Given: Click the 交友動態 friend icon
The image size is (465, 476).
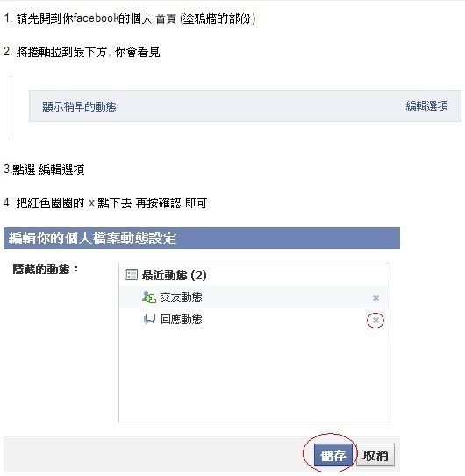Looking at the screenshot, I should [x=149, y=297].
